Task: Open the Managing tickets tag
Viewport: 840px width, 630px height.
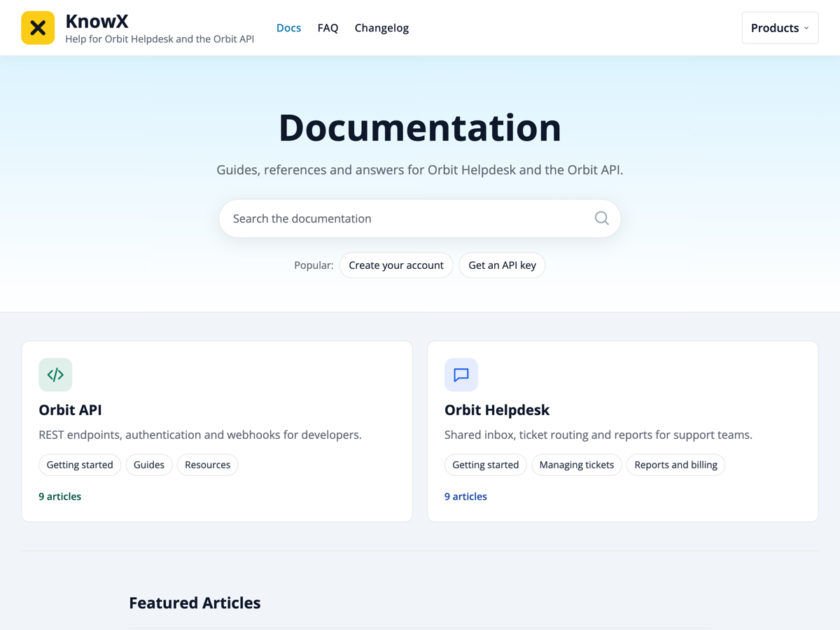Action: (577, 465)
